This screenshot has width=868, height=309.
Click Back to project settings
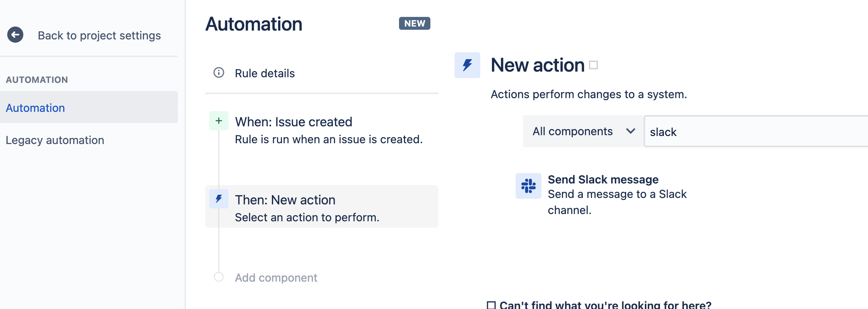tap(99, 35)
